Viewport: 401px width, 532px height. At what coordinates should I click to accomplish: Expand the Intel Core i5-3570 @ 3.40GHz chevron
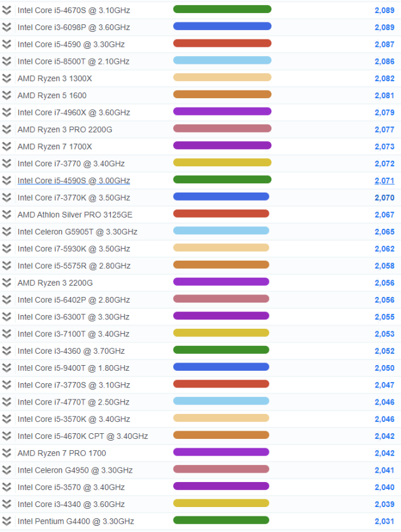point(6,487)
